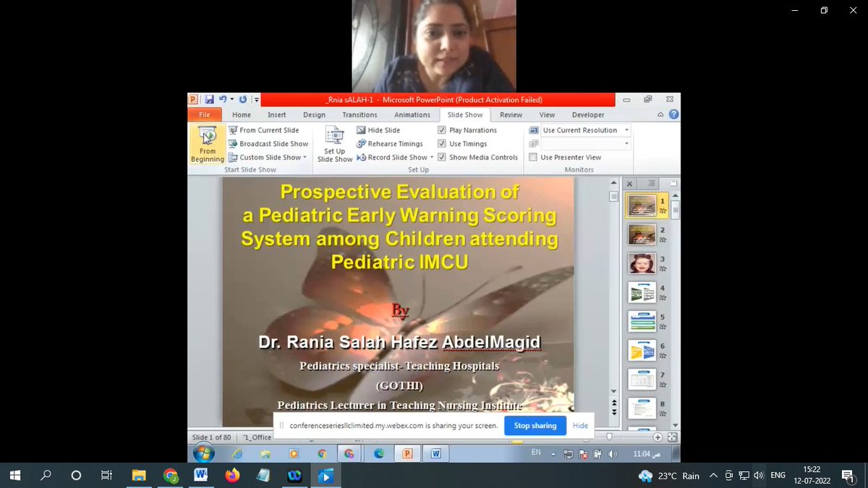
Task: Select slide 3 thumbnail
Action: [642, 263]
